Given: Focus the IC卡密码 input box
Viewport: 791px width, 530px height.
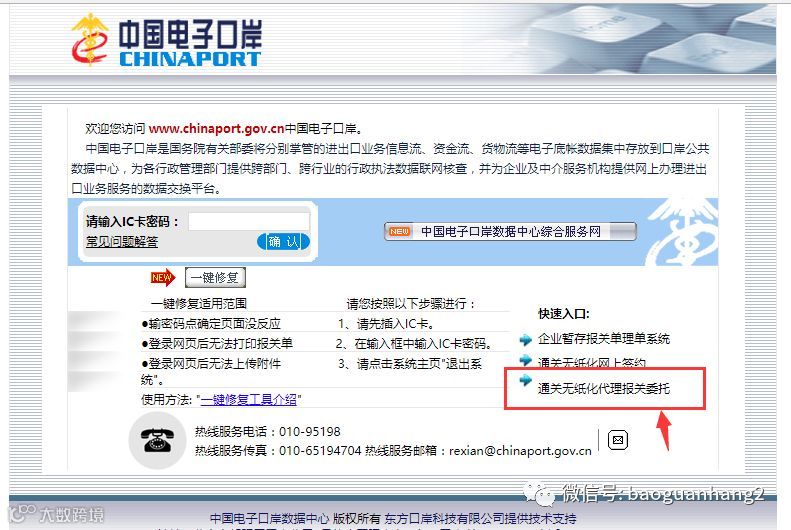Looking at the screenshot, I should [x=249, y=221].
